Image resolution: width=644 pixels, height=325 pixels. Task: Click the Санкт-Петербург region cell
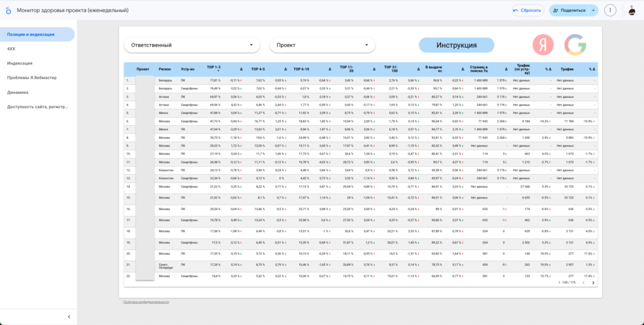click(166, 267)
